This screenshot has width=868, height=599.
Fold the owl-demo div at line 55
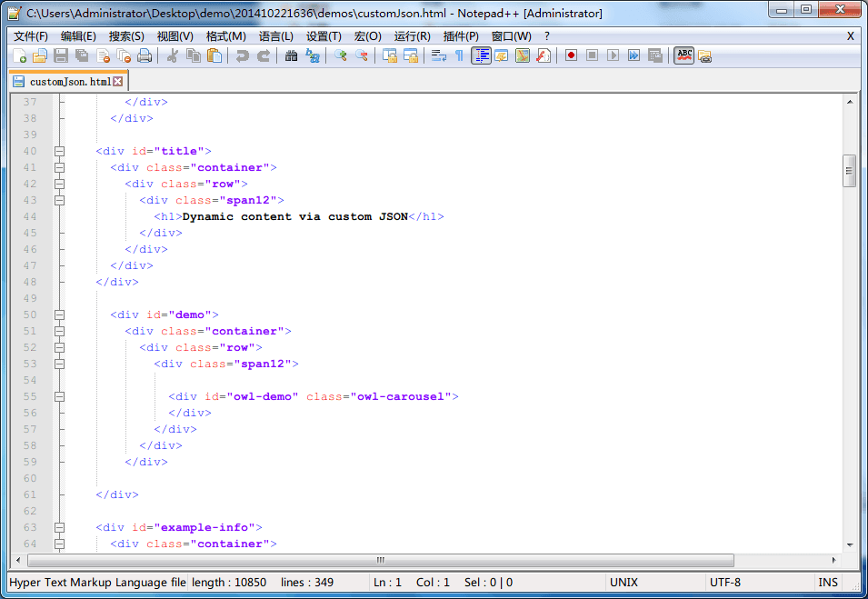pyautogui.click(x=59, y=396)
